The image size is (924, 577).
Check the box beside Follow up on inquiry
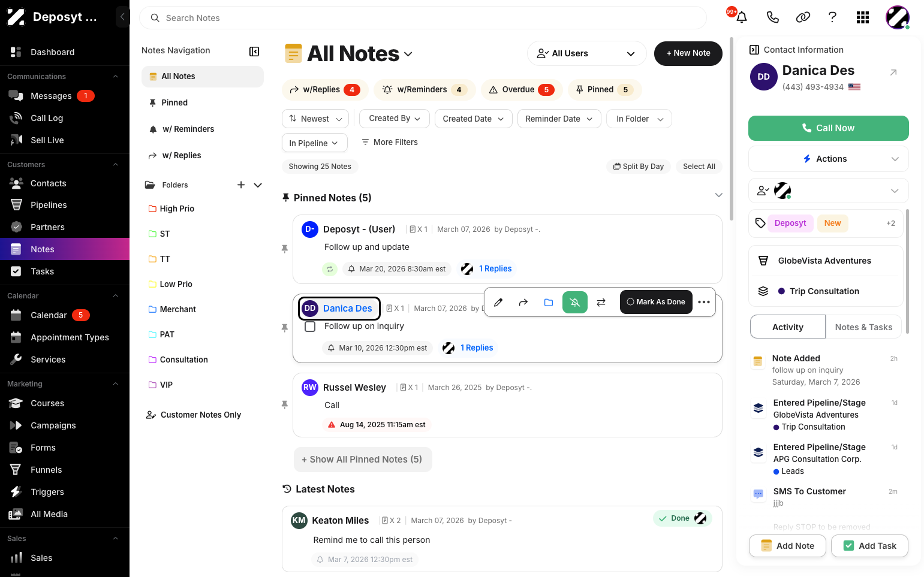click(x=310, y=327)
